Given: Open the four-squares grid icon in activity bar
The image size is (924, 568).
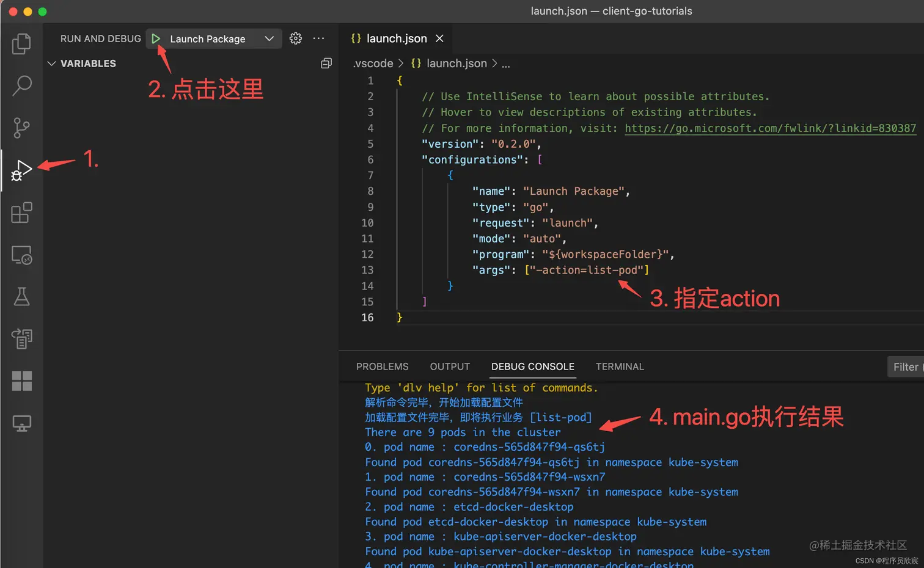Looking at the screenshot, I should coord(21,381).
